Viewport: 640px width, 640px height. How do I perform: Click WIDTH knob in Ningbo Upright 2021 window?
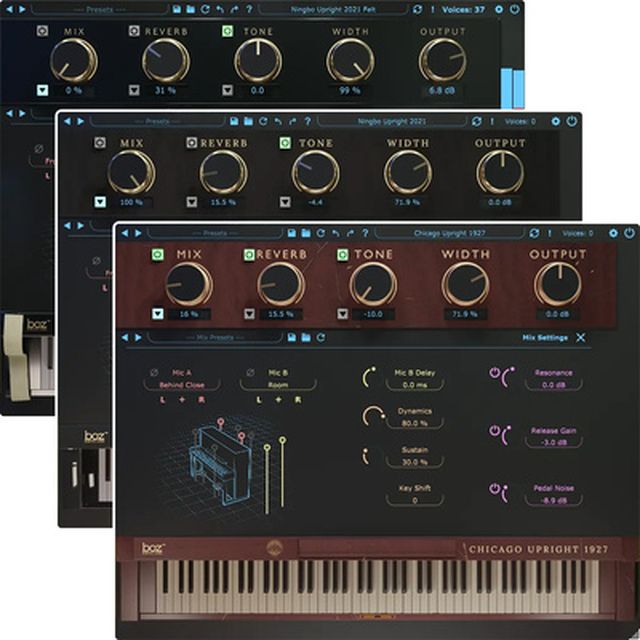coord(408,172)
